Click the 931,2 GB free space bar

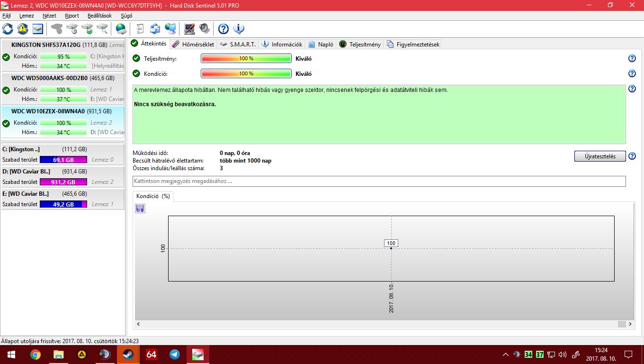click(63, 182)
